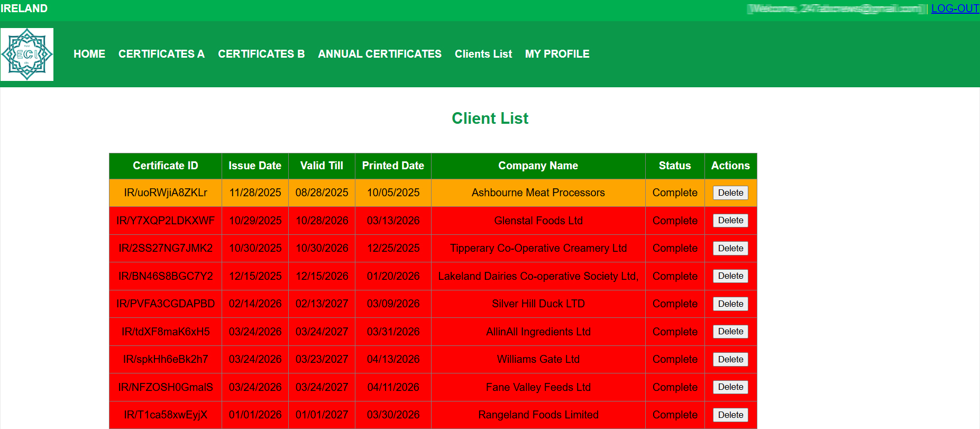
Task: Click valid till date 03/23/2027
Action: (x=322, y=359)
